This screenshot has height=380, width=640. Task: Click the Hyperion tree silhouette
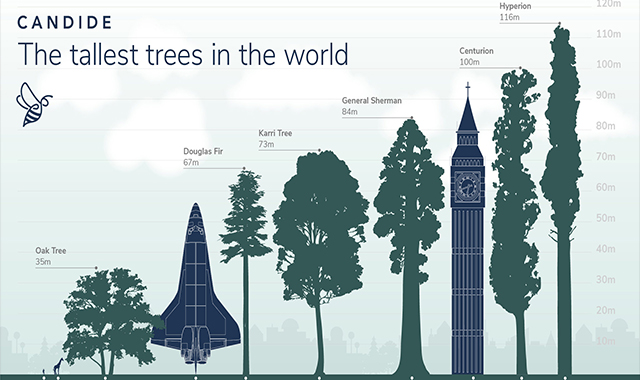point(563,199)
